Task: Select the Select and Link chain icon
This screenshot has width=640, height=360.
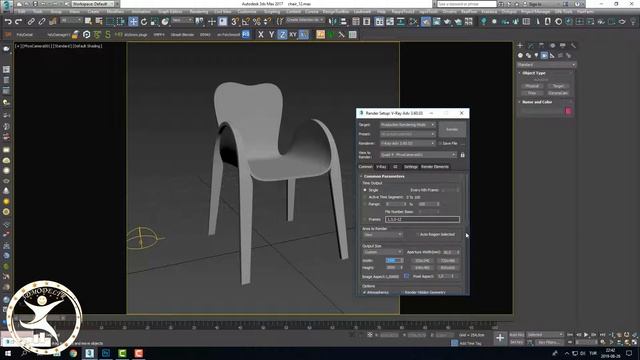Action: coord(31,22)
